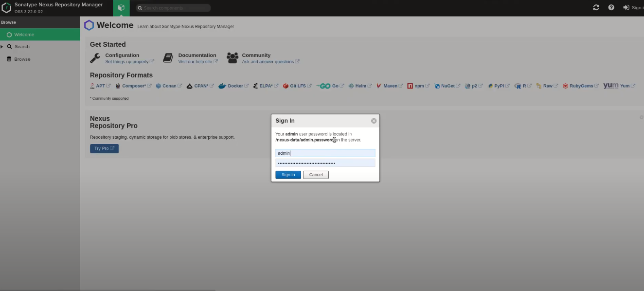The image size is (644, 291).
Task: Click the Repository Formats heading
Action: (121, 75)
